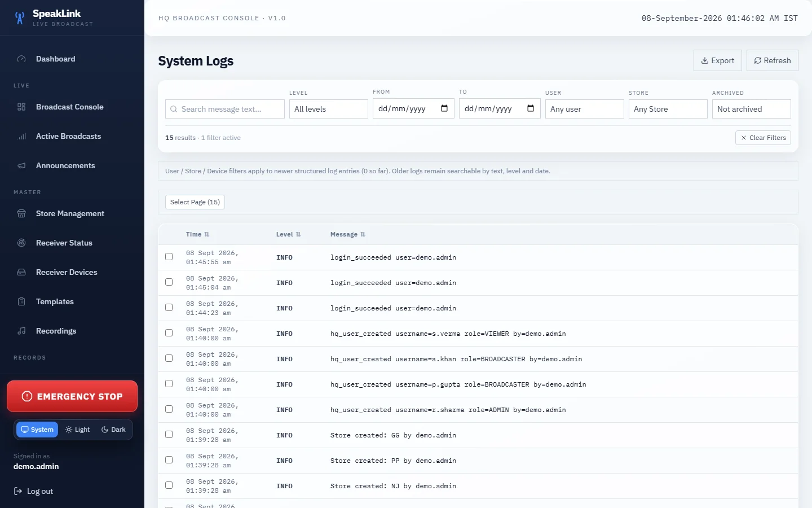Check the Store created NJ row

169,485
